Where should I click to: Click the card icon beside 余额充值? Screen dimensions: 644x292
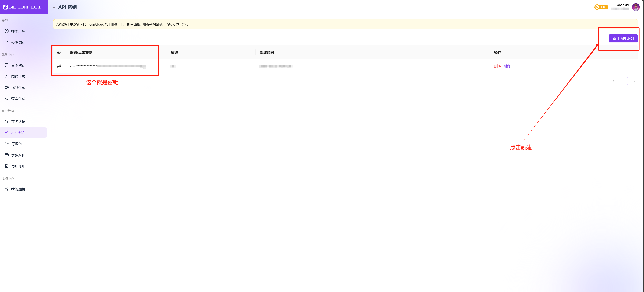point(7,155)
